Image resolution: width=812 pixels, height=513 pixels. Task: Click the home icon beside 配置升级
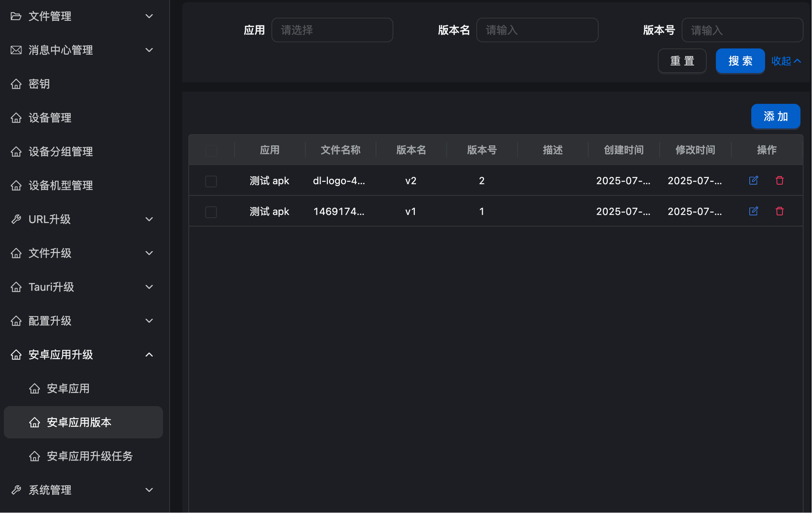click(16, 321)
